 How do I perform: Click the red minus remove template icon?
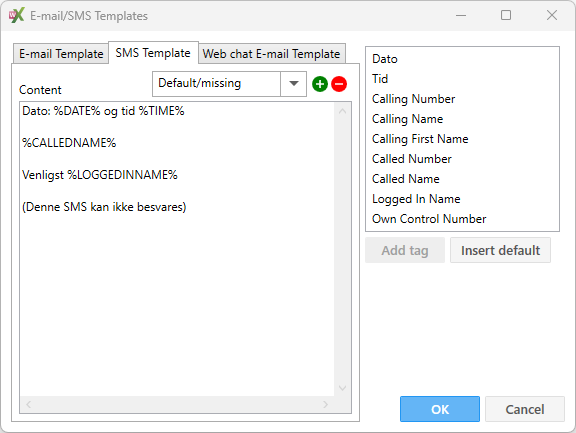[x=339, y=84]
